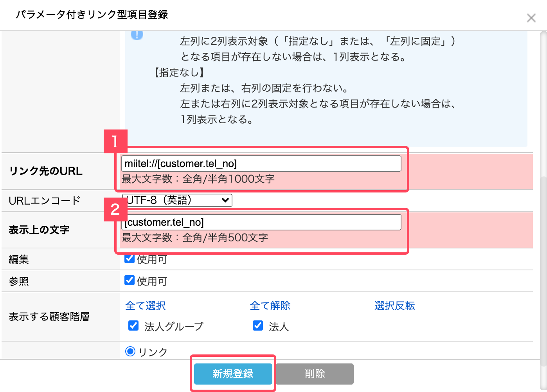Click the 全て解除 link
547x392 pixels.
coord(270,306)
